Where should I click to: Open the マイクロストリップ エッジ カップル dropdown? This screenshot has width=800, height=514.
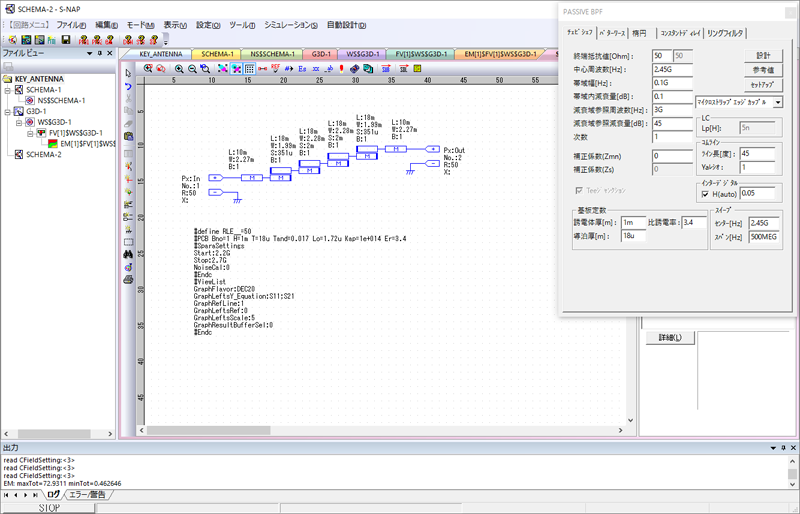(x=777, y=102)
